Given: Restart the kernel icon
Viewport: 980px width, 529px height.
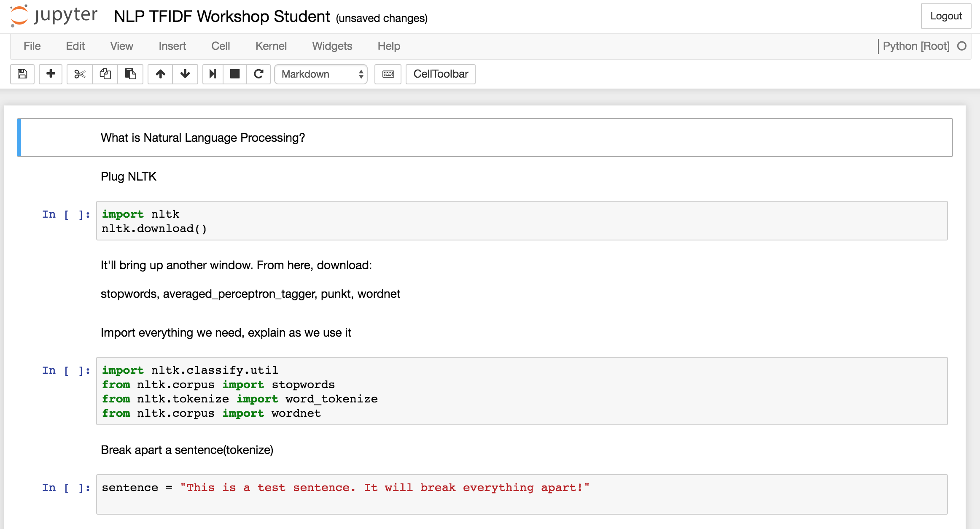Looking at the screenshot, I should 258,74.
